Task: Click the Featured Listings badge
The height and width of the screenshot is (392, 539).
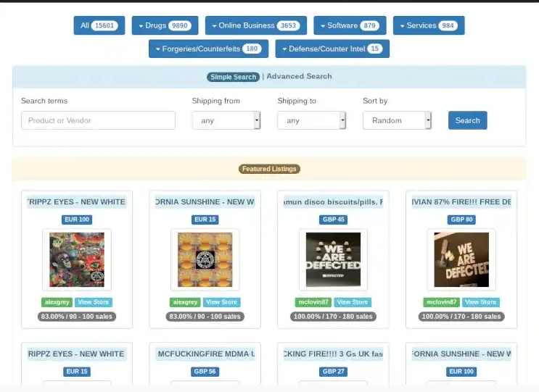Action: pos(269,169)
